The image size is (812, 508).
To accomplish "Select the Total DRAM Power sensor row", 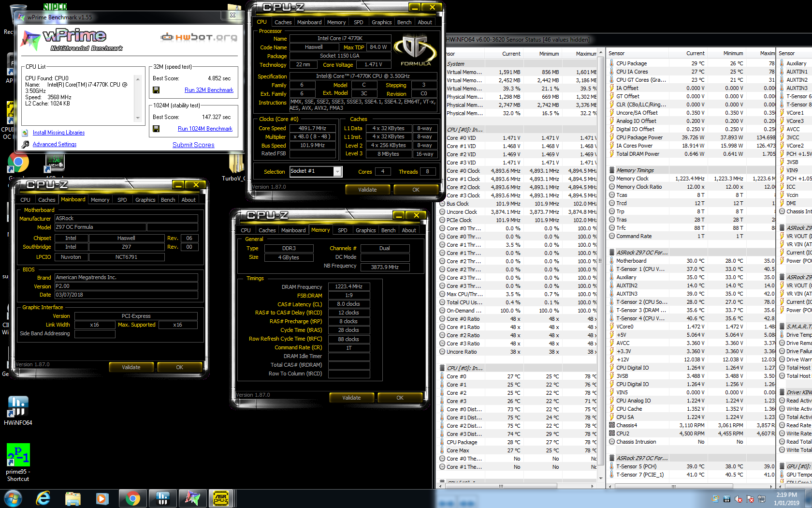I will coord(691,154).
